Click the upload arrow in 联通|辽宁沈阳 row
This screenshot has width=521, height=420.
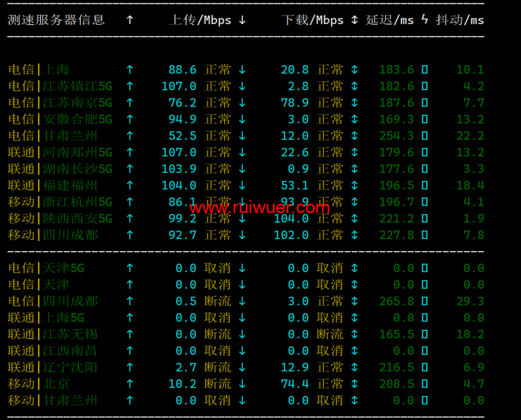[130, 367]
